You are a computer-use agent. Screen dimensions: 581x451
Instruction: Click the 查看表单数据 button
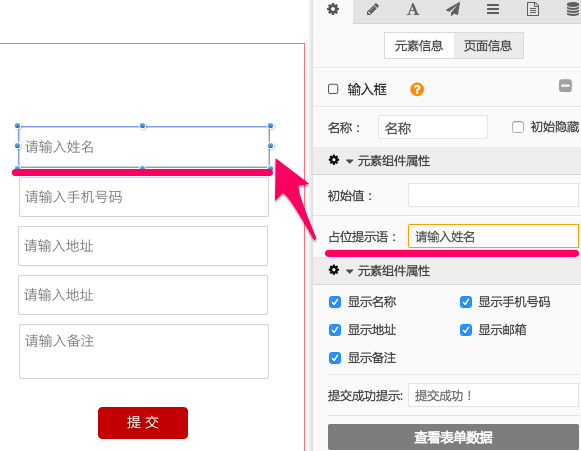453,437
